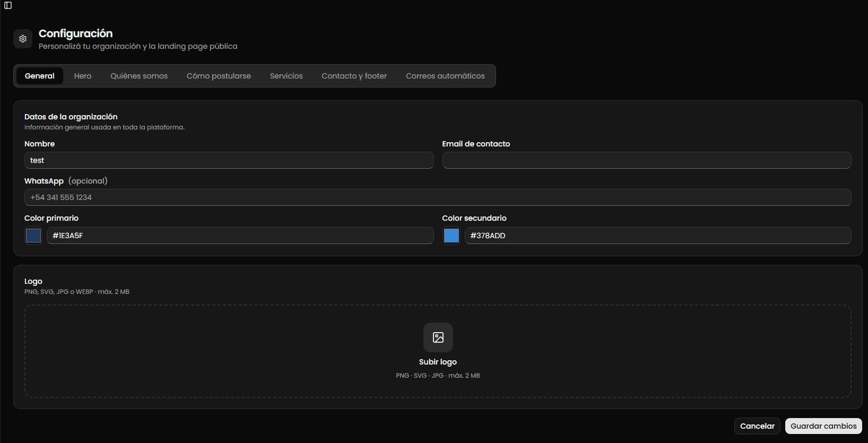Image resolution: width=868 pixels, height=443 pixels.
Task: Click 'PNG · SVG · JPG' text under Subir logo
Action: (x=438, y=376)
